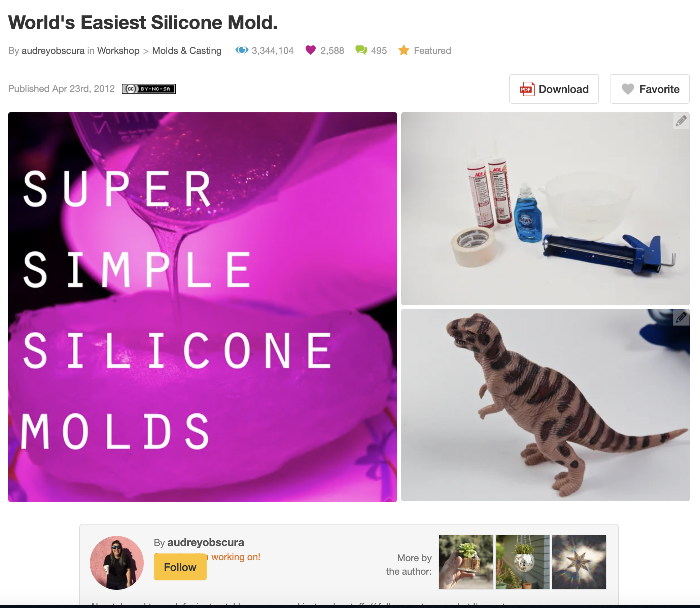Download the instructable as PDF
This screenshot has width=700, height=608.
(554, 89)
